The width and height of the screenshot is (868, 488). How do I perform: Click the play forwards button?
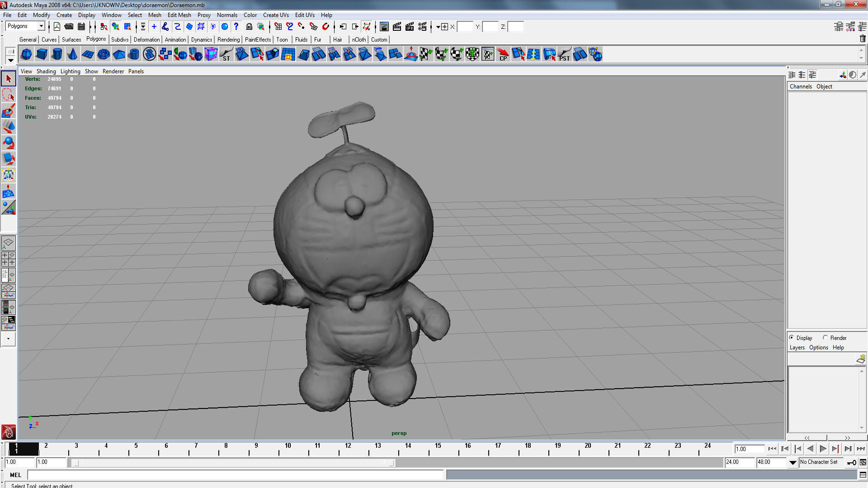click(823, 449)
